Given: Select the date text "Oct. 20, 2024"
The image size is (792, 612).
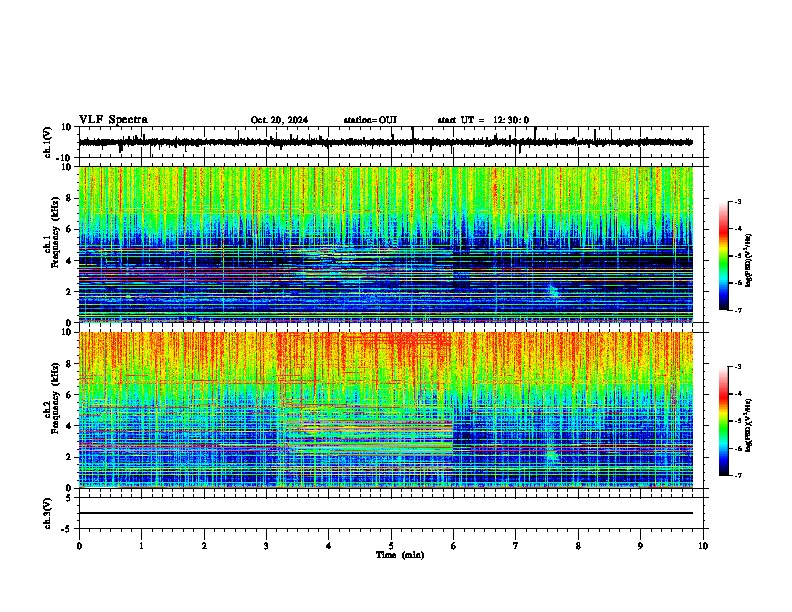Looking at the screenshot, I should tap(279, 120).
